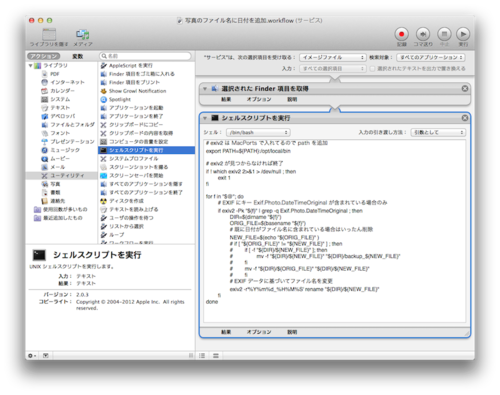Select the ループ action
The image size is (500, 395).
coord(117,235)
